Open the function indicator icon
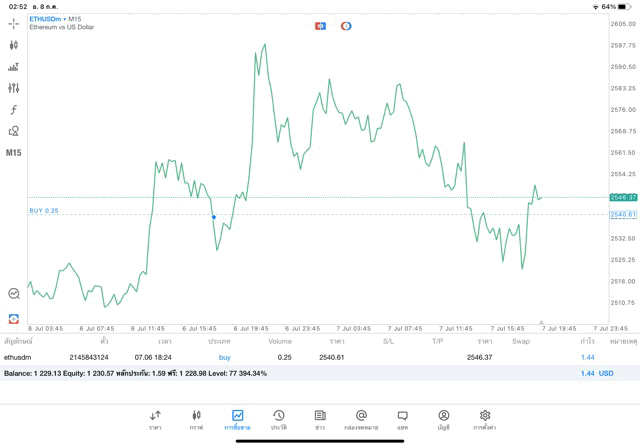The width and height of the screenshot is (640, 447). [14, 109]
